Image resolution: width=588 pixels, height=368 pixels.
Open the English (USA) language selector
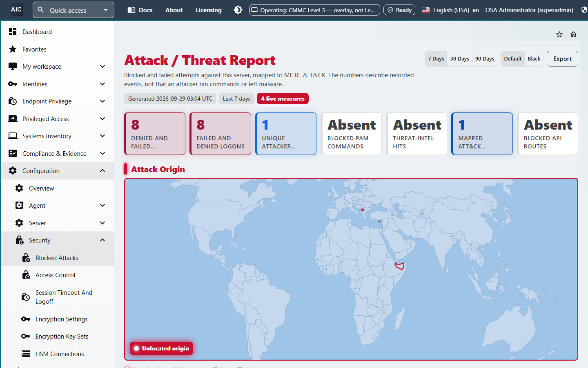pos(450,10)
